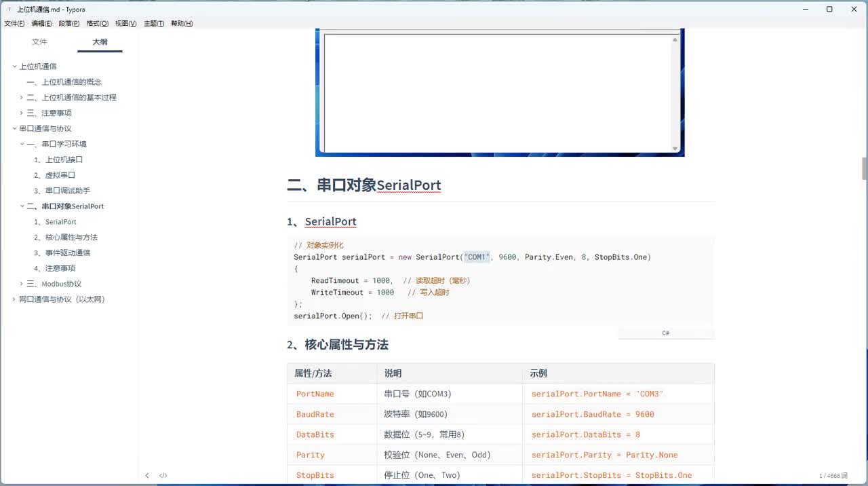868x486 pixels.
Task: Click the 二、串口对象SerialPort heading
Action: [364, 185]
